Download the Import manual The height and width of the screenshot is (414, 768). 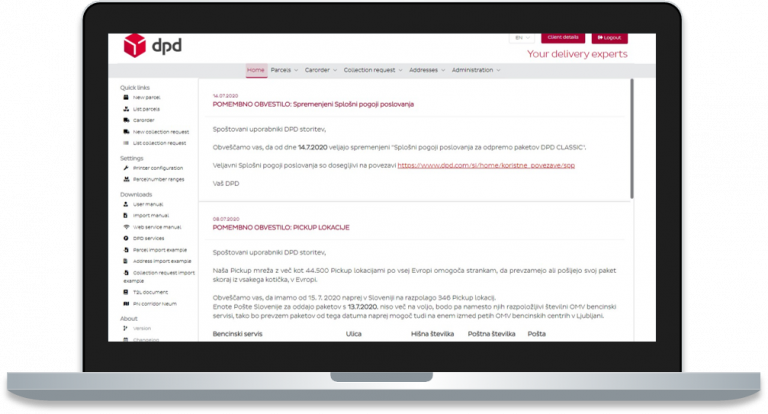pos(151,216)
